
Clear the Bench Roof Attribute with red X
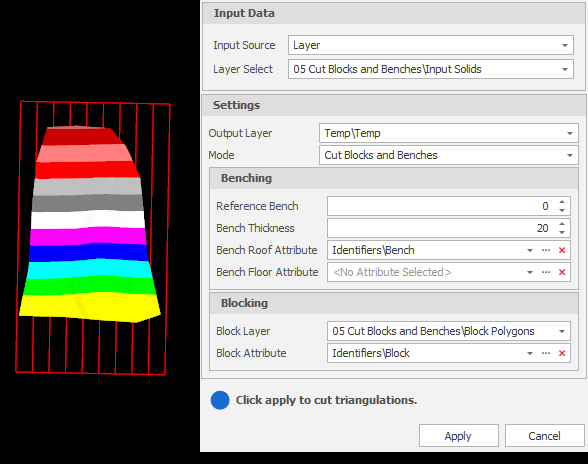561,250
